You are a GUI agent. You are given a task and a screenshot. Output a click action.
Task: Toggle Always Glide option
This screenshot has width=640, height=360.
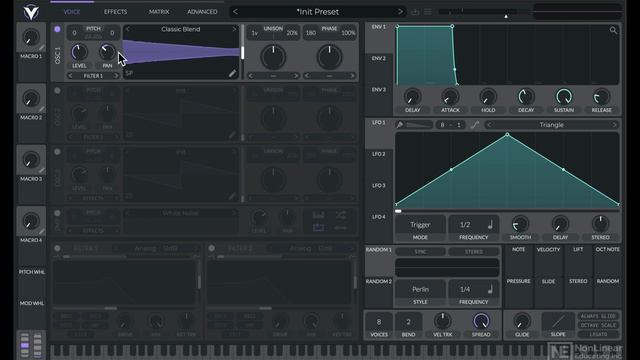tap(598, 316)
